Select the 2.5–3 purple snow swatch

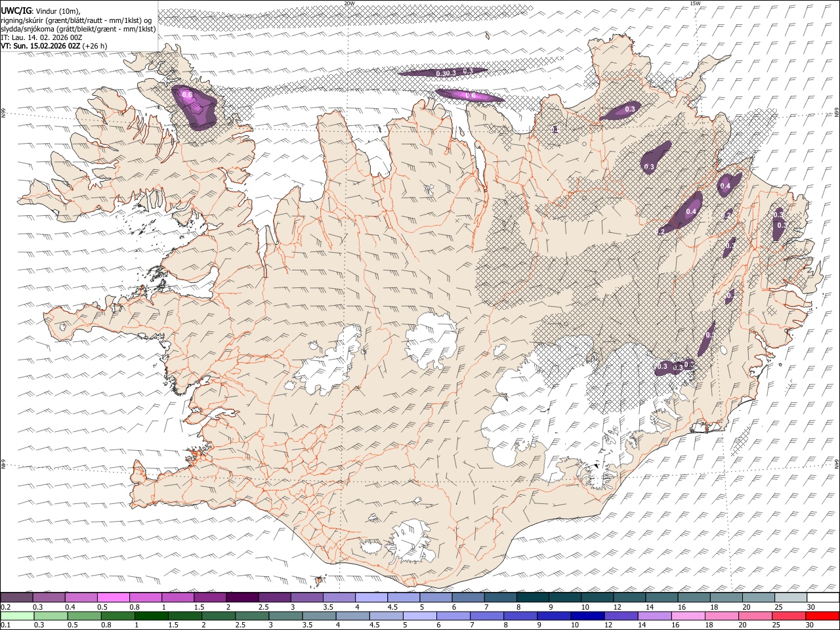click(274, 598)
